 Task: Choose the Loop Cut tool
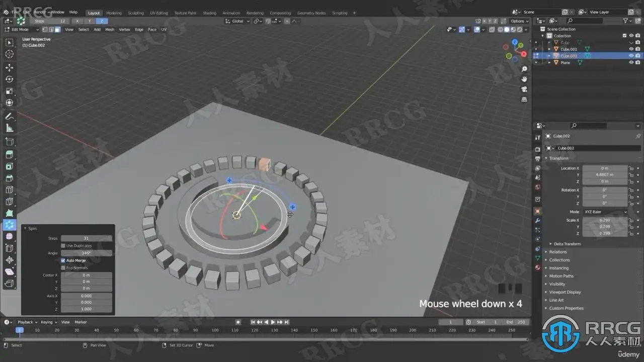pyautogui.click(x=9, y=190)
